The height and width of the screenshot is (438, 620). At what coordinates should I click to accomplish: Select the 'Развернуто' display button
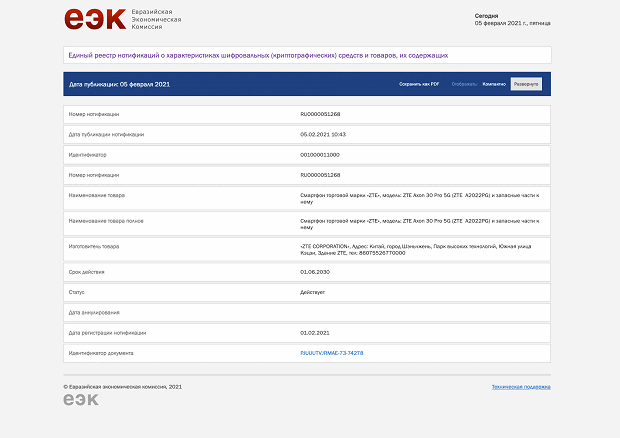coord(526,84)
